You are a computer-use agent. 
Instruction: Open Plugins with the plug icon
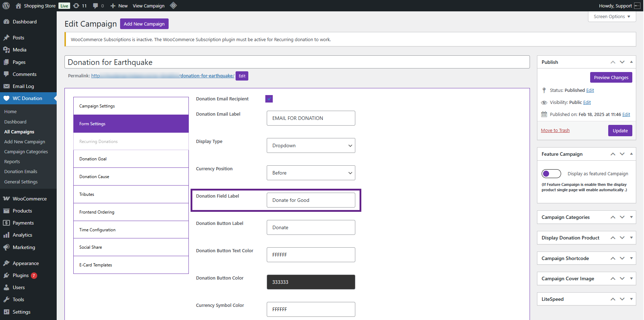pyautogui.click(x=21, y=275)
